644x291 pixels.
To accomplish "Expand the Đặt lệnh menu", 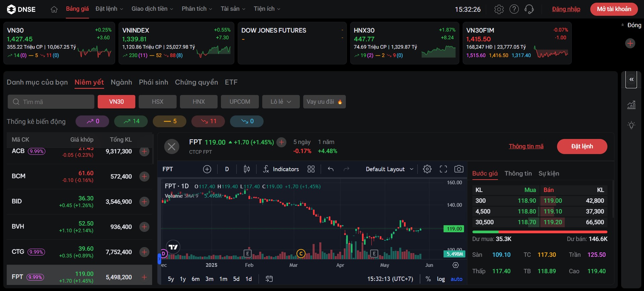I will (109, 9).
